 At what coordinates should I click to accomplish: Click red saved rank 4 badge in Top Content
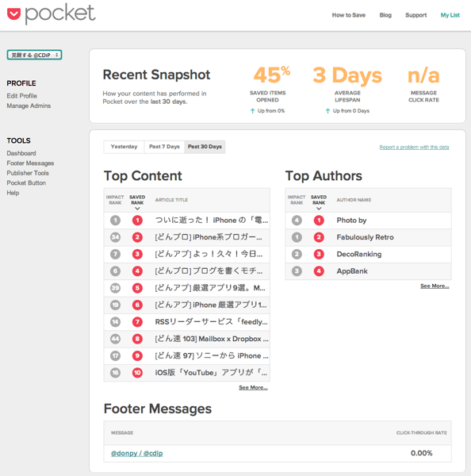[x=137, y=271]
